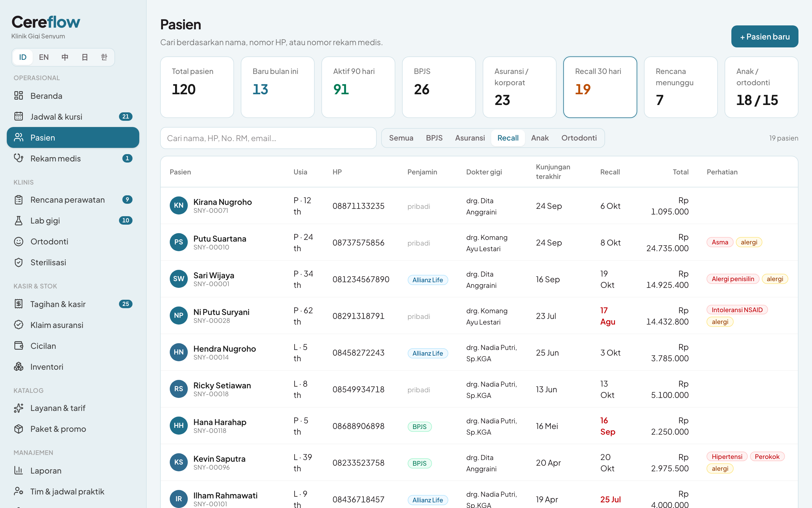
Task: Open Paket & promo package icon
Action: [18, 429]
